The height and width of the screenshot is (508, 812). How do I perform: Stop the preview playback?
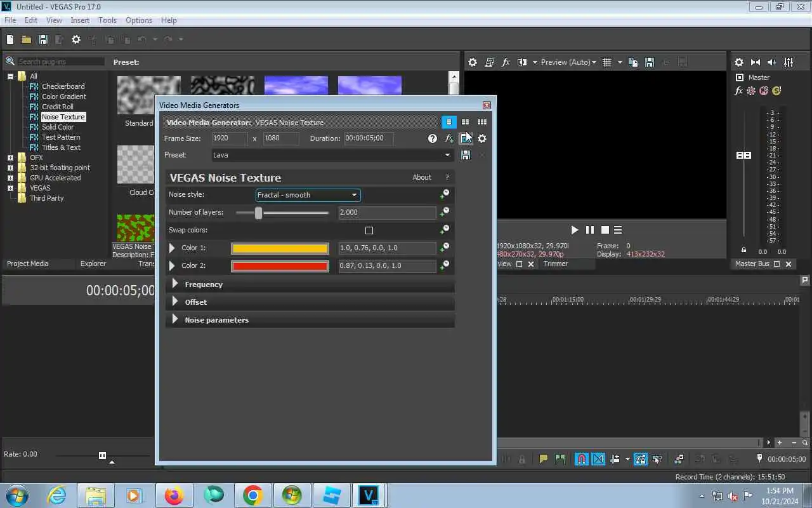[605, 230]
